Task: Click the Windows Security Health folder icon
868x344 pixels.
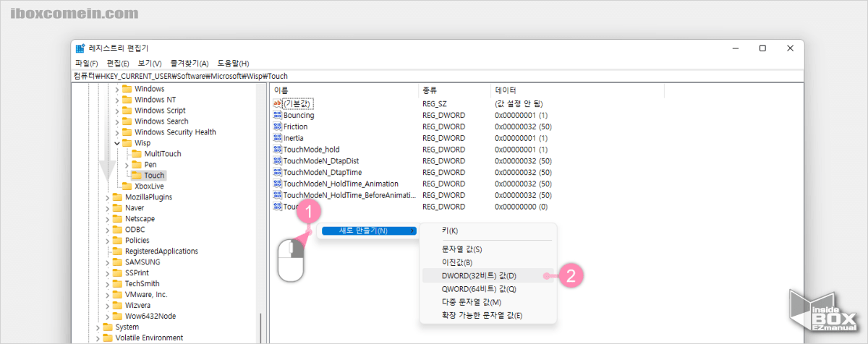Action: coord(127,132)
